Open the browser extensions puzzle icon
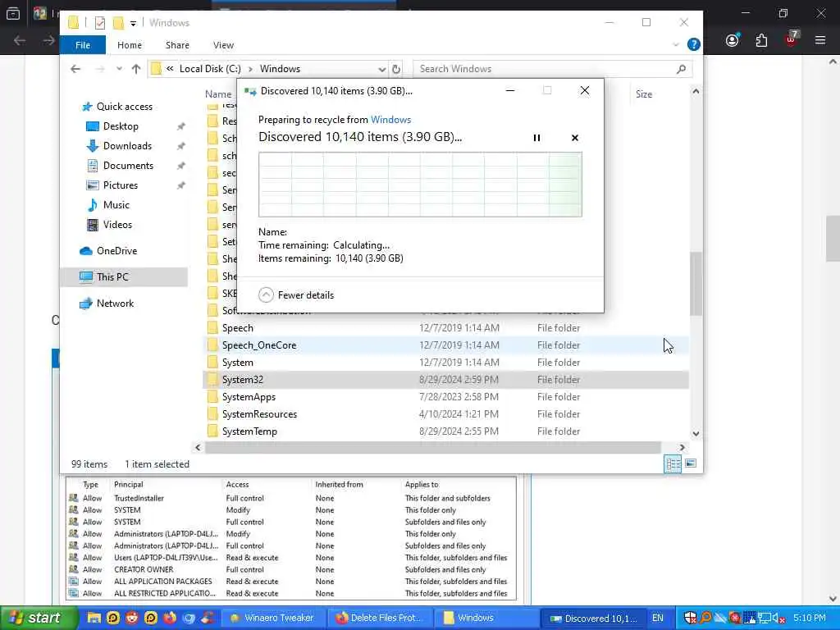Image resolution: width=840 pixels, height=630 pixels. (761, 40)
